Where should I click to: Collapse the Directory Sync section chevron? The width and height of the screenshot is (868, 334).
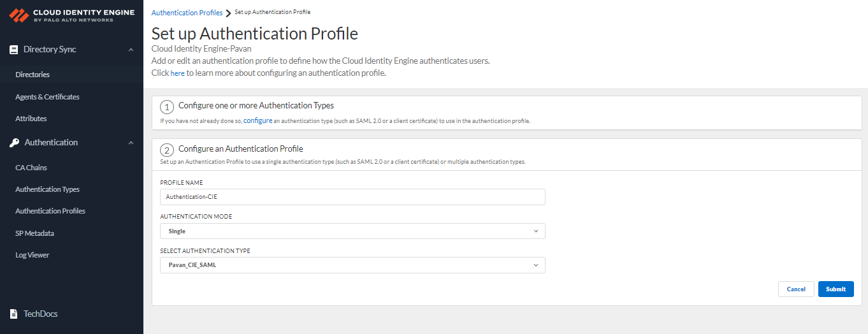point(131,50)
